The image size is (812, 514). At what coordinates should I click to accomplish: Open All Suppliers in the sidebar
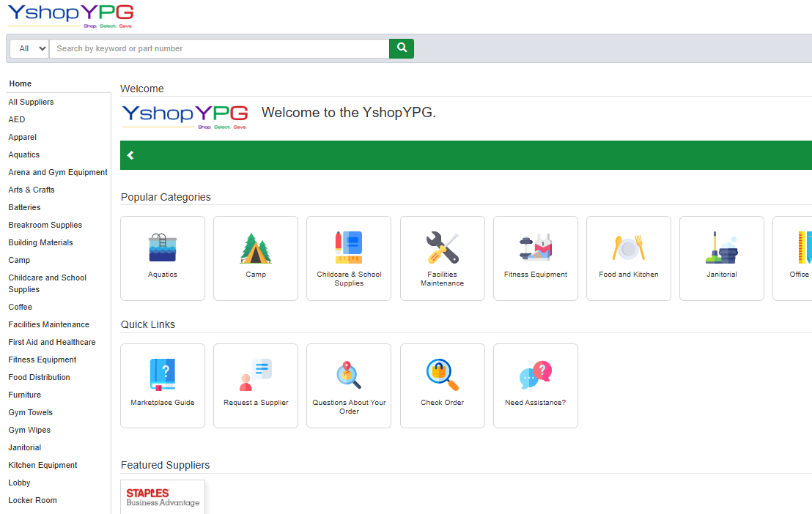(x=31, y=102)
